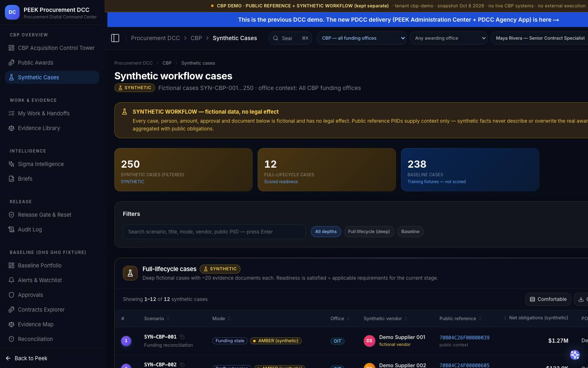Open Evidence Library
588x368 pixels.
[x=52, y=128]
